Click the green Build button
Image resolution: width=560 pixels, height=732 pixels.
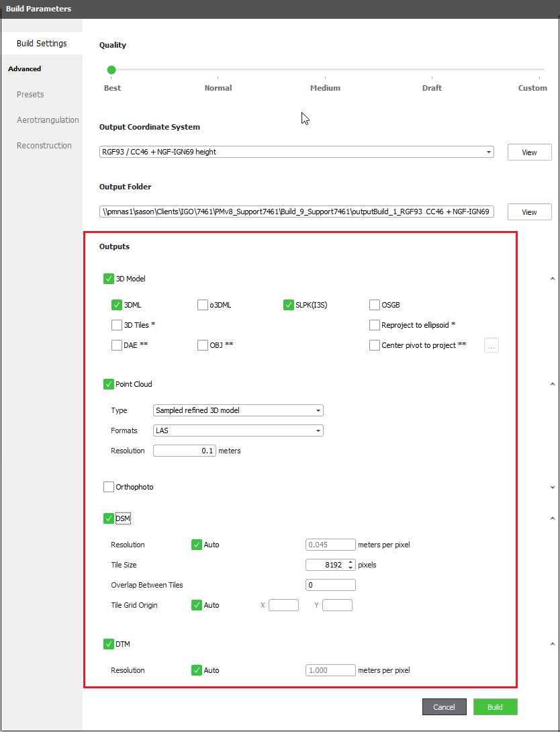[495, 706]
